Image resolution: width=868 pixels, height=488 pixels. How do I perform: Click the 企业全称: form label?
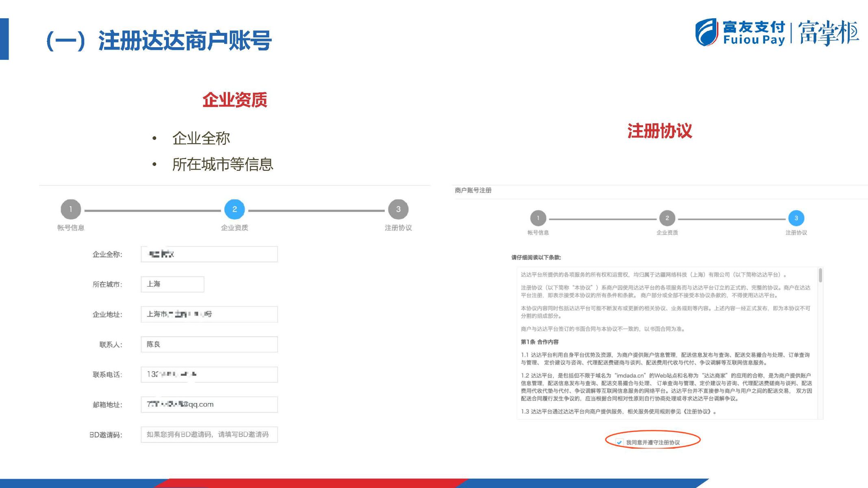pos(107,255)
